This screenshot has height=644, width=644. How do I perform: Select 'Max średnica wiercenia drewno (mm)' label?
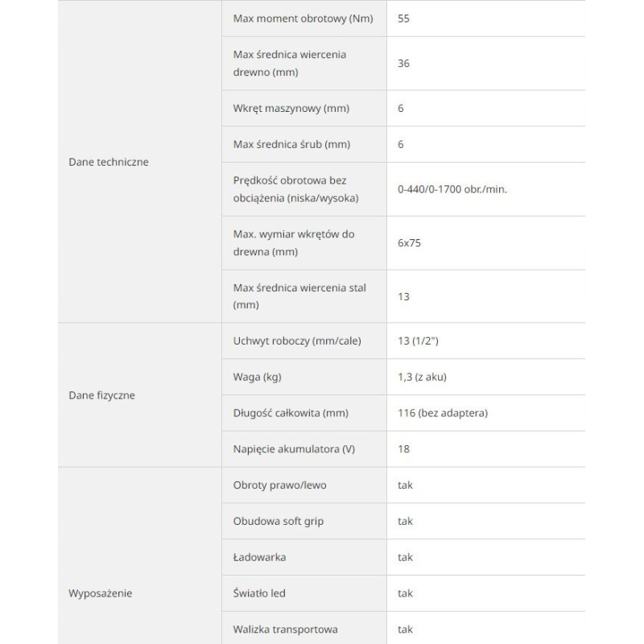pos(290,64)
